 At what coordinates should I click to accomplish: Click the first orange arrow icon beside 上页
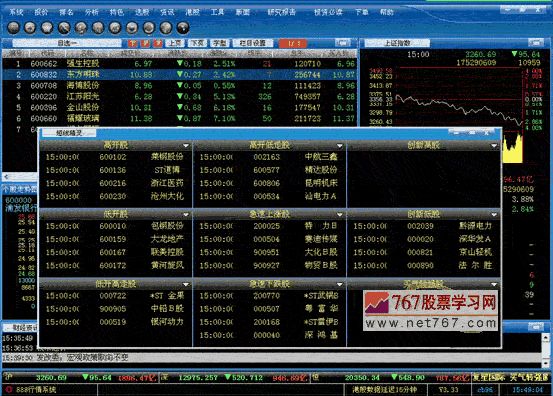[133, 43]
